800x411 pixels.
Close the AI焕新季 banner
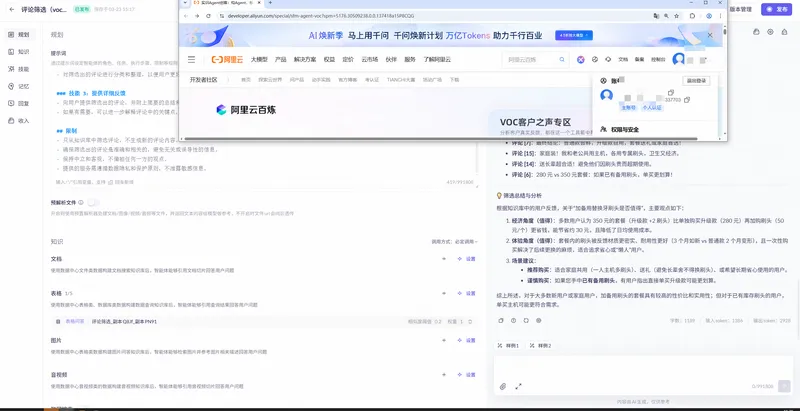[x=710, y=35]
